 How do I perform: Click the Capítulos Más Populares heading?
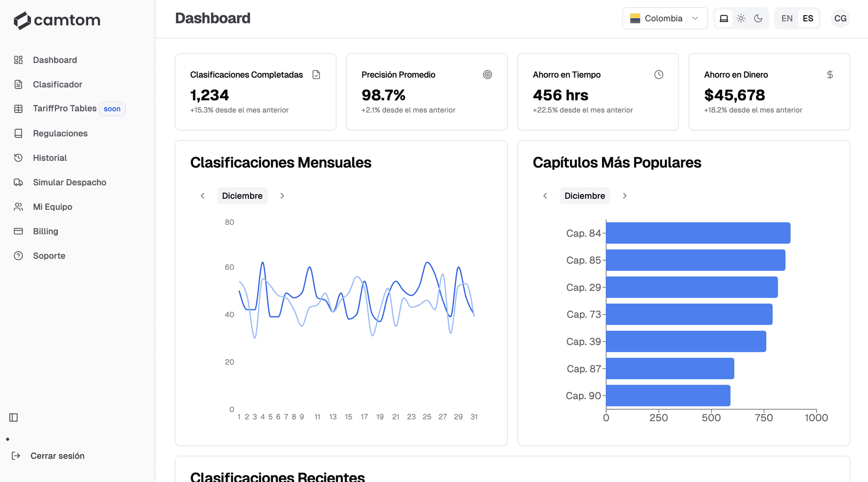click(617, 163)
